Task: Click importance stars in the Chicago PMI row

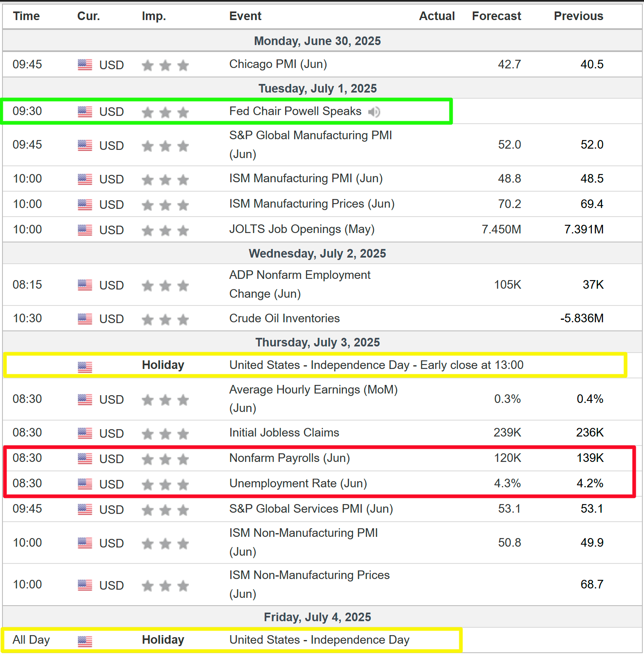Action: [165, 65]
